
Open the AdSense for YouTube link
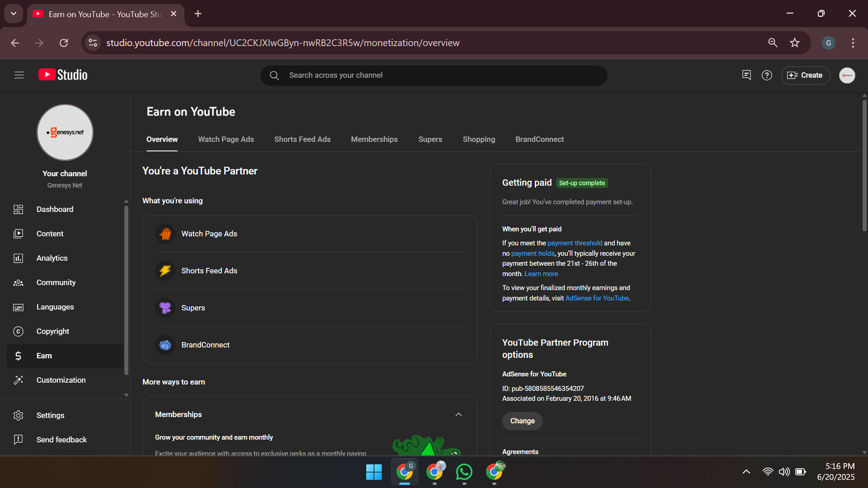pyautogui.click(x=597, y=298)
